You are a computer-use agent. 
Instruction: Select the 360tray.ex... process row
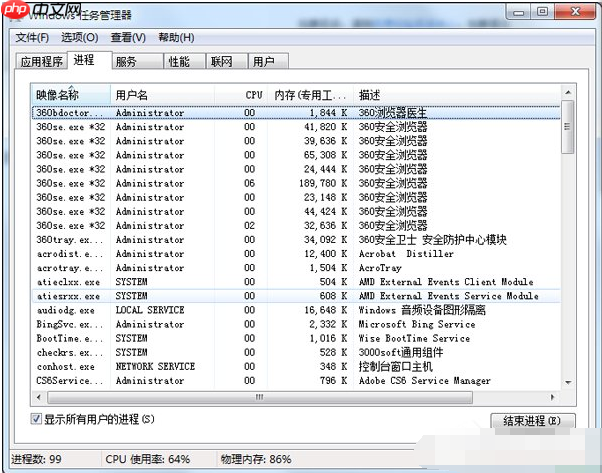click(x=296, y=240)
